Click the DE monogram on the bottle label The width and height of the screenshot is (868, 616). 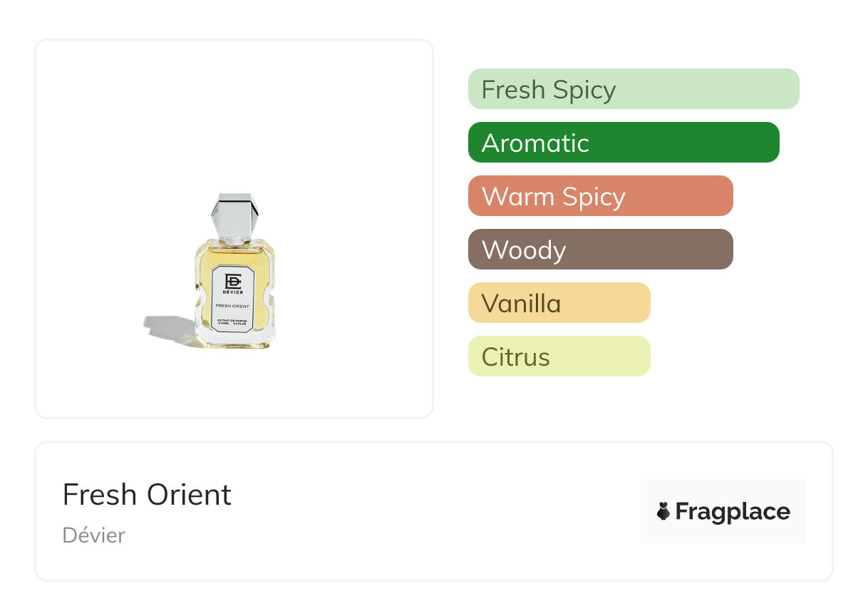coord(233,280)
